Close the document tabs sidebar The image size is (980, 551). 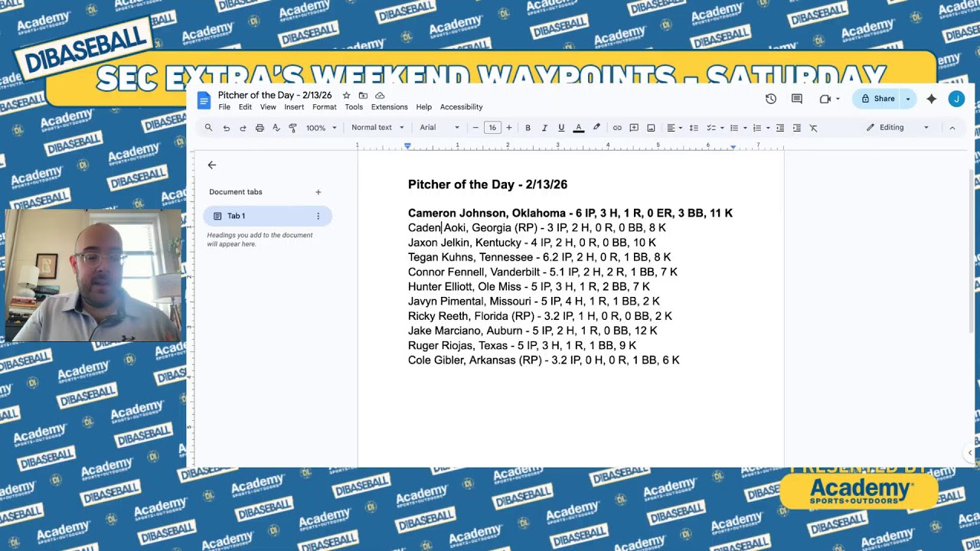pyautogui.click(x=212, y=165)
